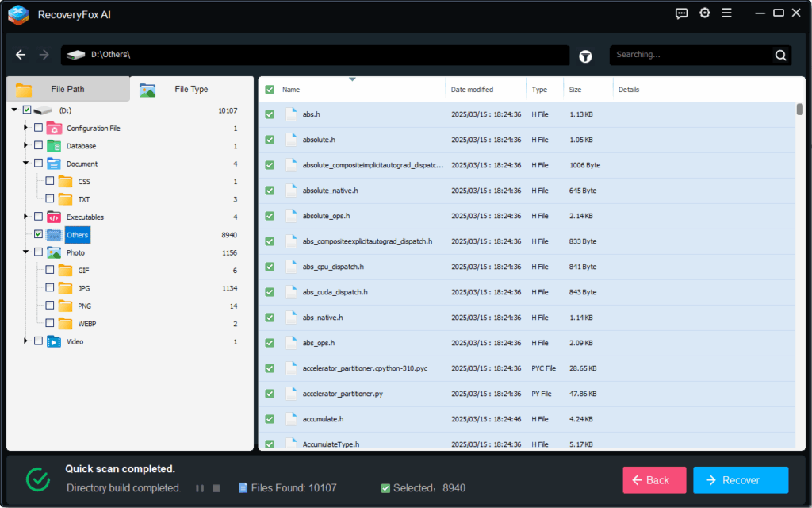Check the JPG folder checkbox
This screenshot has width=812, height=508.
tap(50, 287)
